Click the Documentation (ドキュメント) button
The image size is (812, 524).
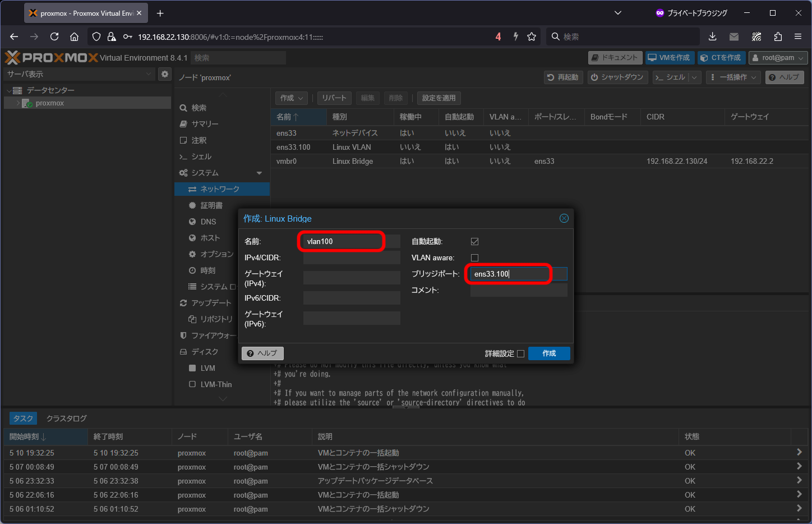click(615, 58)
